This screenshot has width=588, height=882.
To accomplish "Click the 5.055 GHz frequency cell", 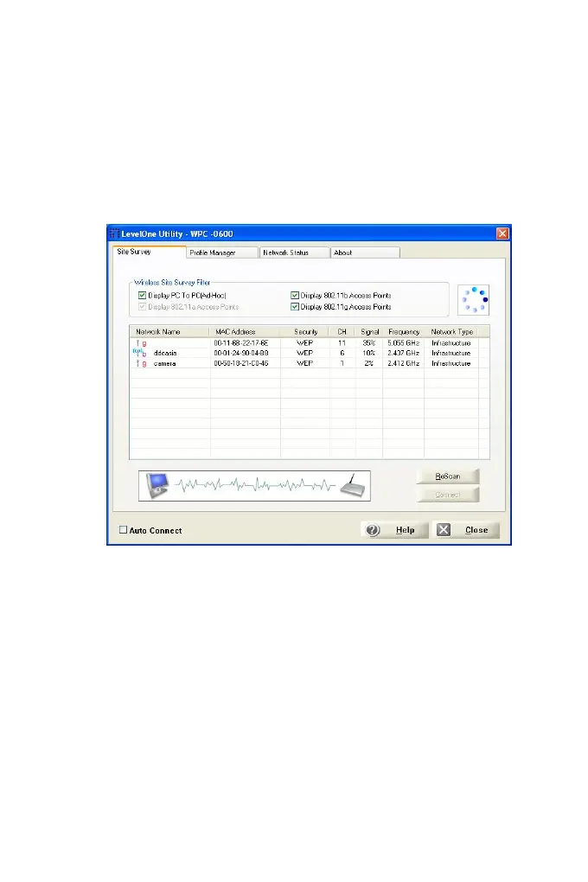I will [404, 343].
